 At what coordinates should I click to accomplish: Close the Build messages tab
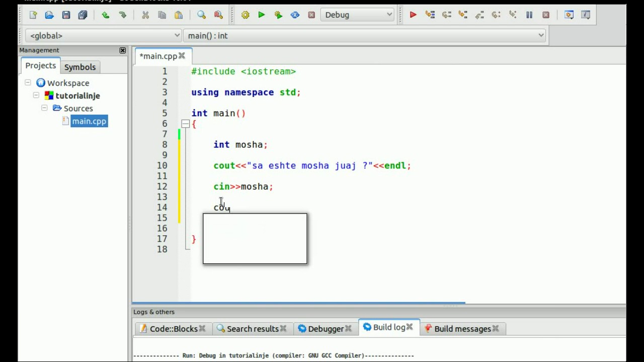(x=496, y=329)
